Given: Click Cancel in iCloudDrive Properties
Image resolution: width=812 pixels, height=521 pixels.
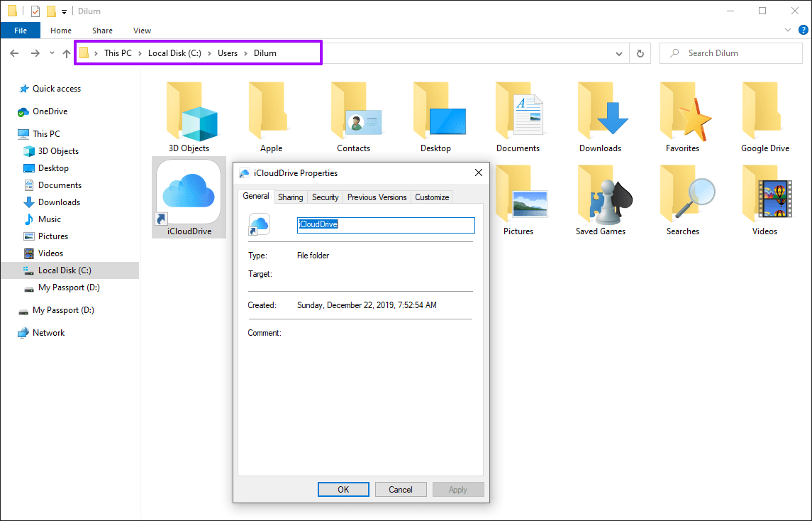Looking at the screenshot, I should click(401, 489).
